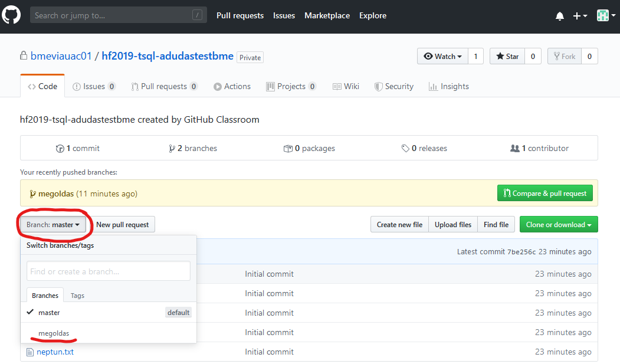Select the master branch with the checkmark

coord(49,312)
